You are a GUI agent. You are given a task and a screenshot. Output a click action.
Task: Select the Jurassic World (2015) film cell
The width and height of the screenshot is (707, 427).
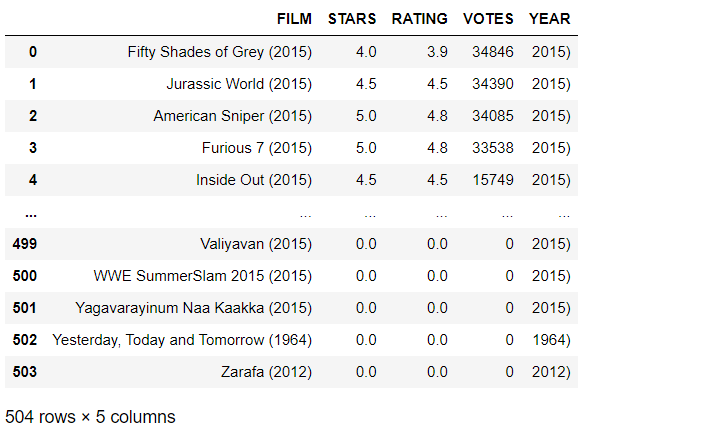239,84
